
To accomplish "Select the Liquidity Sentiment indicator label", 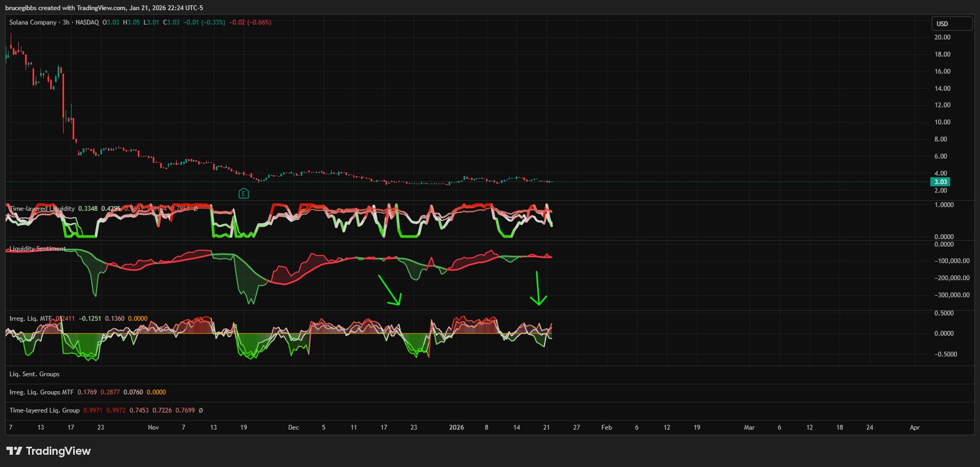I will click(37, 249).
